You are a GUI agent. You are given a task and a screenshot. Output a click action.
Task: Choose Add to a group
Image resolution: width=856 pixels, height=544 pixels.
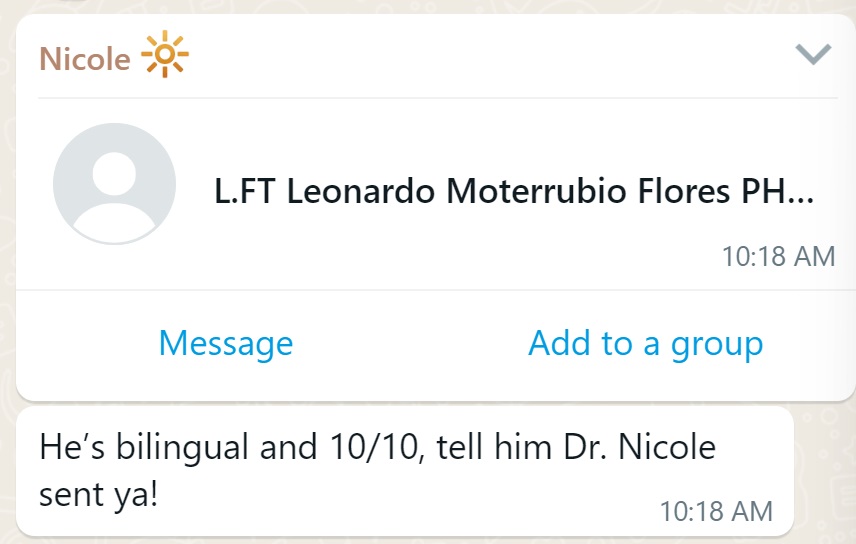point(645,344)
